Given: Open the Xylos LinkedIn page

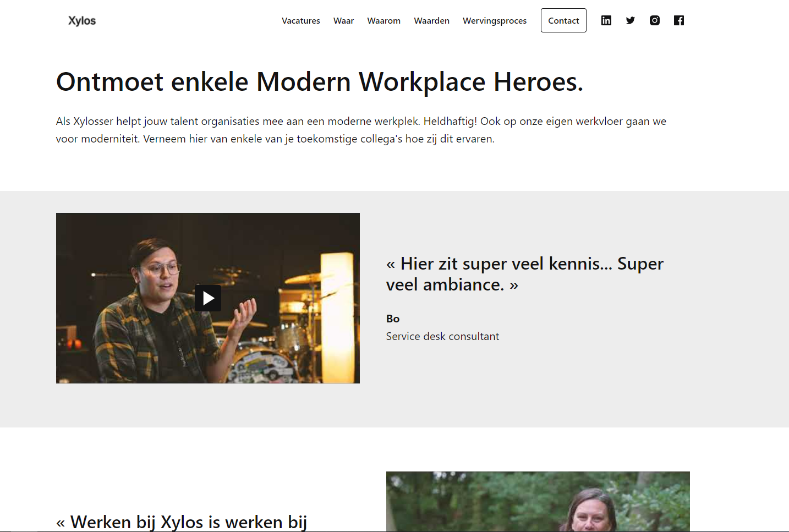Looking at the screenshot, I should point(606,20).
